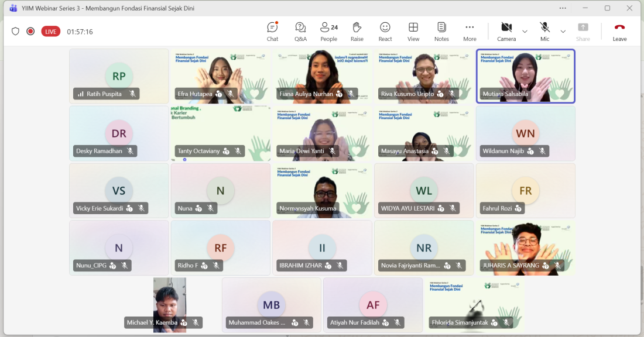Click Ratih Puspita's participant tile
644x337 pixels.
tap(119, 75)
